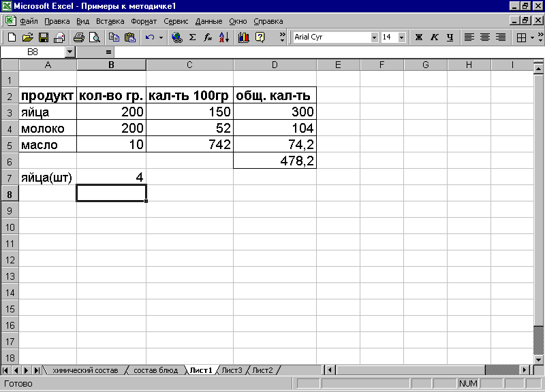Screen dimensions: 545x392
Task: Jump to last sheet tab navigation button
Action: pos(37,370)
